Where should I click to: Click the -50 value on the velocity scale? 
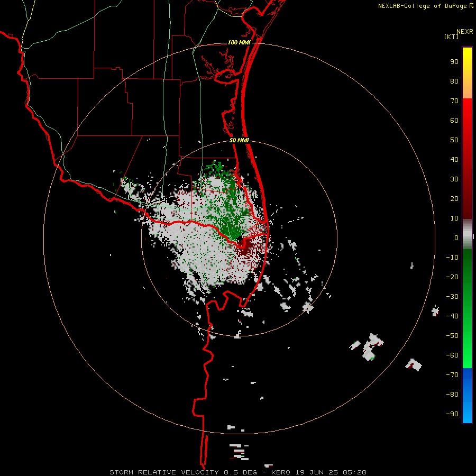click(x=452, y=336)
